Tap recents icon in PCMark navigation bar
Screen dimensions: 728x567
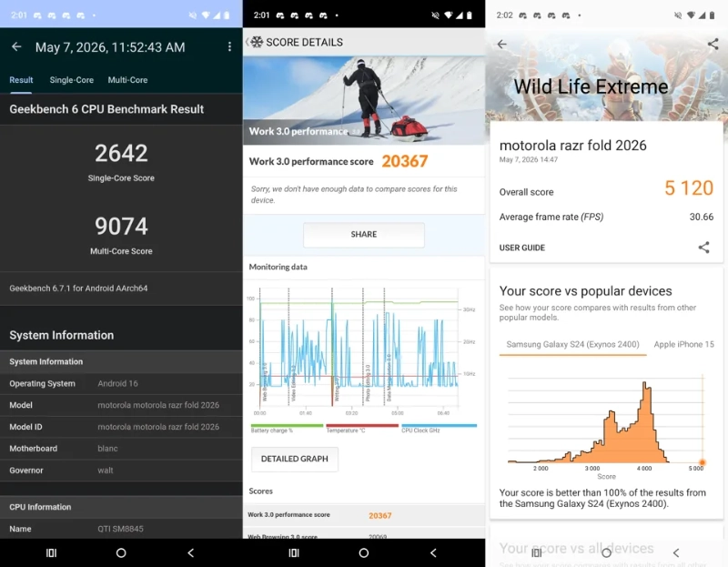[x=294, y=552]
